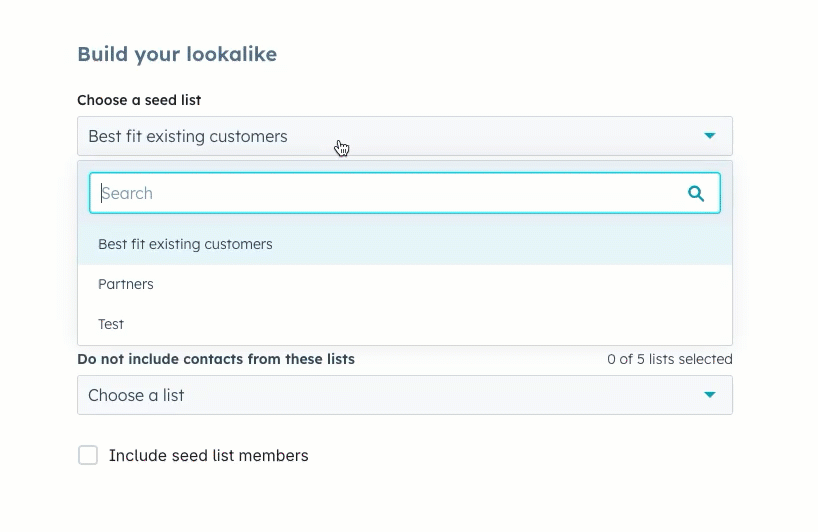Click the 'Build your lookalike' heading
This screenshot has width=818, height=532.
tap(177, 54)
